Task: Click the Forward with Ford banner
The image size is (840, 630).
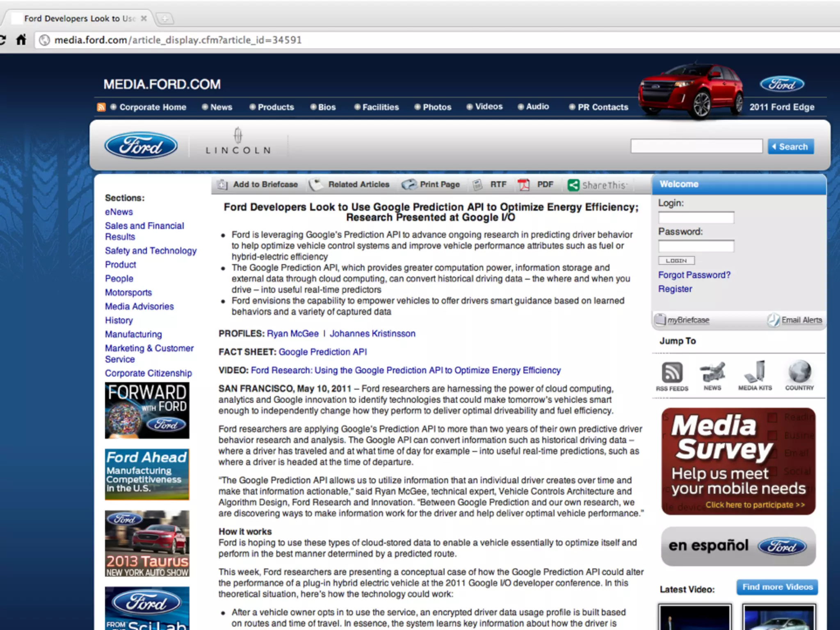Action: 147,411
